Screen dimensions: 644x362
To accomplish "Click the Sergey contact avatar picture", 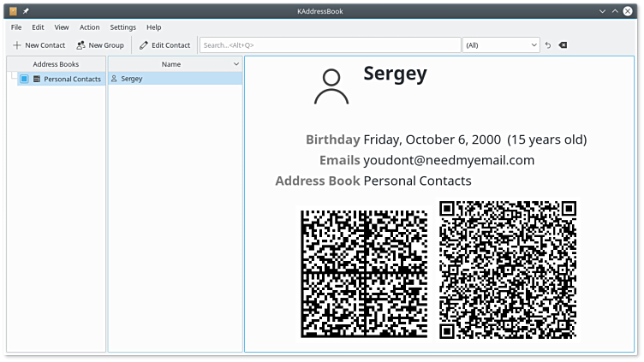I will pos(331,86).
